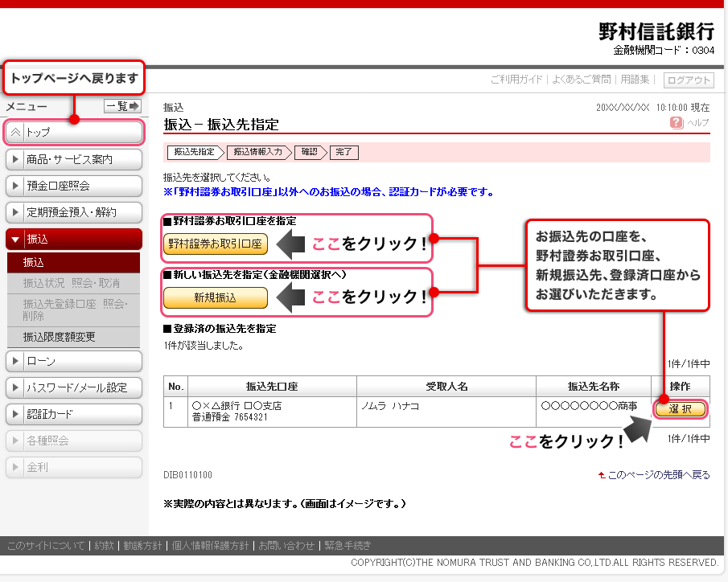The image size is (728, 582).
Task: Expand the 預金口座照会 menu
Action: (x=74, y=186)
